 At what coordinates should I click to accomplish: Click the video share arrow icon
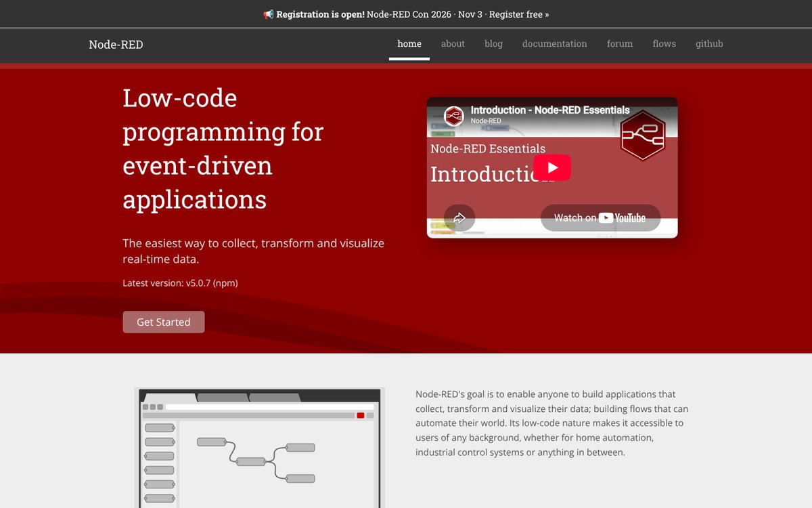point(459,218)
